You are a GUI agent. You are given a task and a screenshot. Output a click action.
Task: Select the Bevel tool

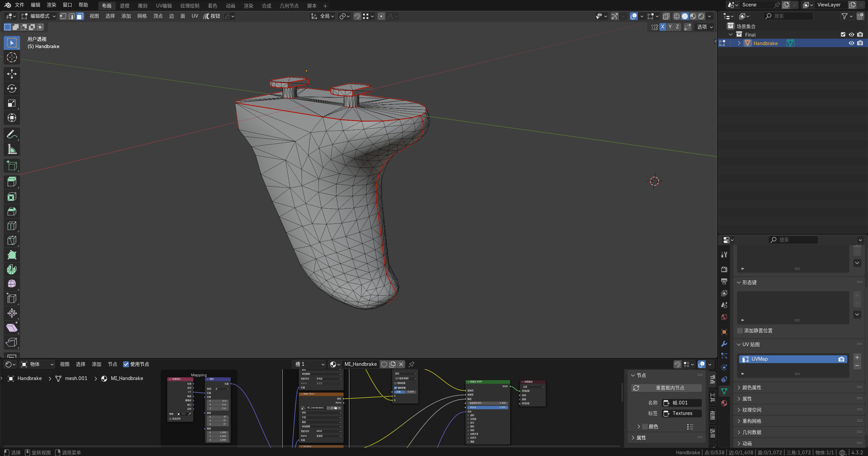point(12,211)
